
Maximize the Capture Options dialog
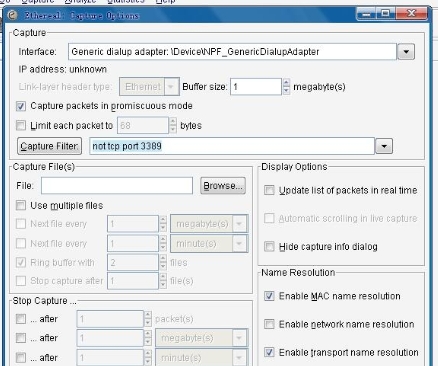[386, 14]
